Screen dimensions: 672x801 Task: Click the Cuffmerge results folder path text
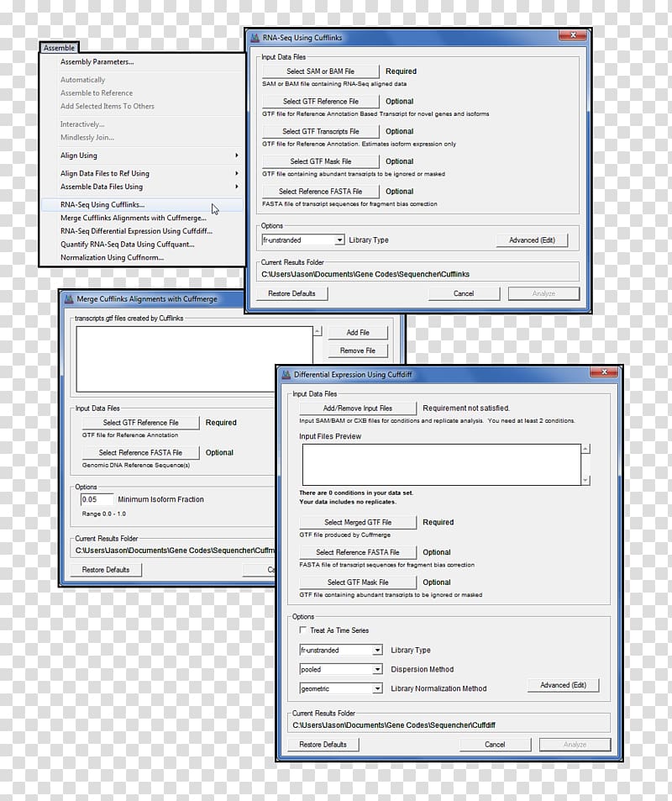pyautogui.click(x=175, y=551)
